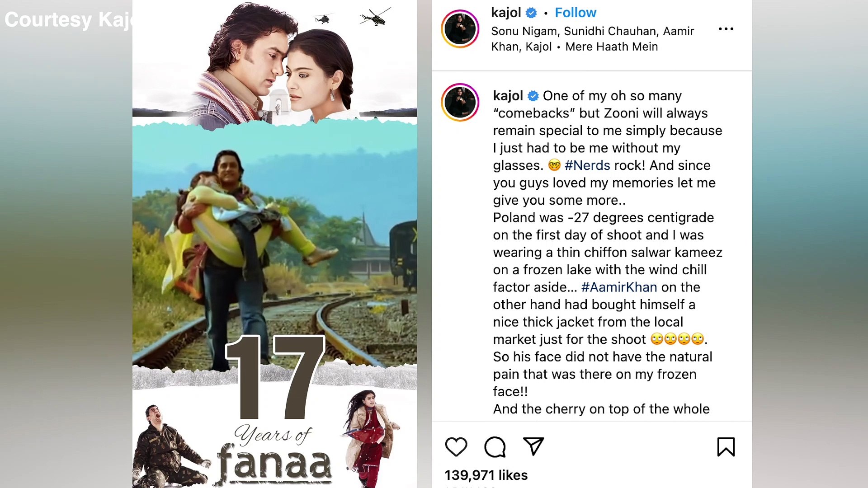View the 139,971 likes list
Image resolution: width=868 pixels, height=488 pixels.
486,475
